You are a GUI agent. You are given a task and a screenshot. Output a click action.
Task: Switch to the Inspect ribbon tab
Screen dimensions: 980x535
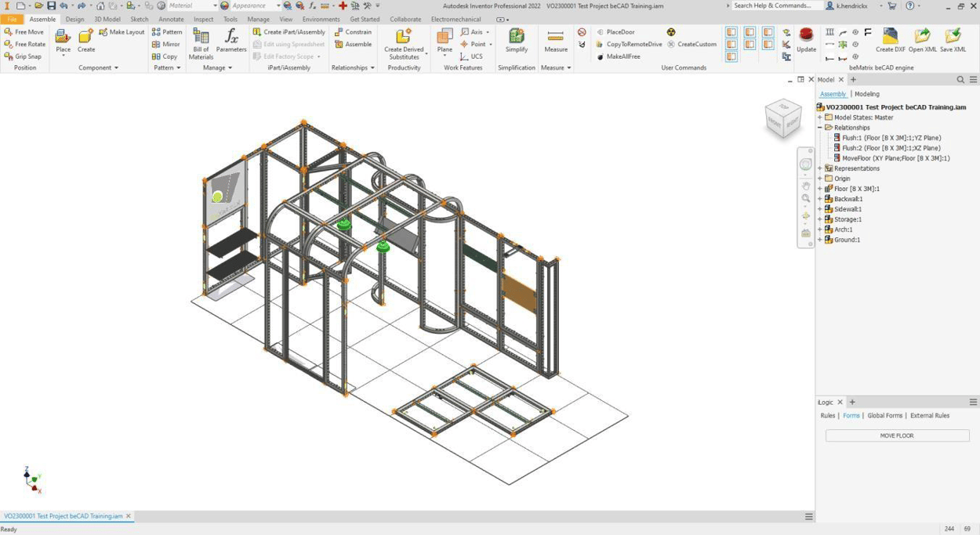click(x=203, y=19)
